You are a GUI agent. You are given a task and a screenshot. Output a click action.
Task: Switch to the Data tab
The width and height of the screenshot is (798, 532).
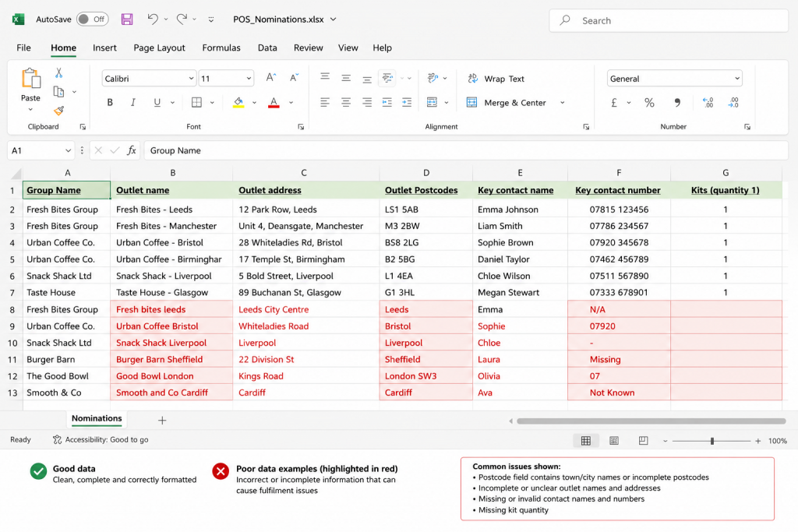[x=267, y=48]
